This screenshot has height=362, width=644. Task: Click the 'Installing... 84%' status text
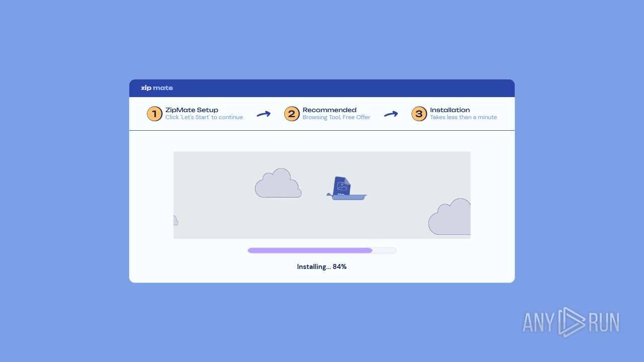point(322,266)
